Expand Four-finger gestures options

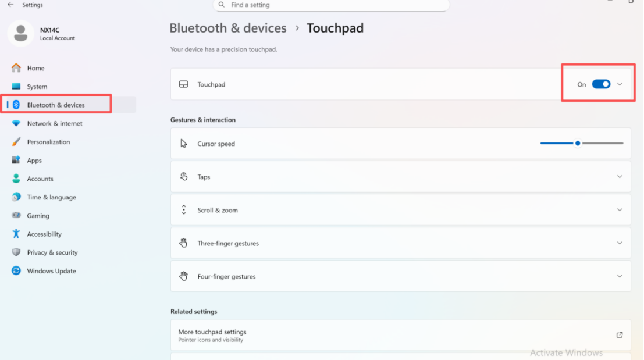[x=620, y=276]
